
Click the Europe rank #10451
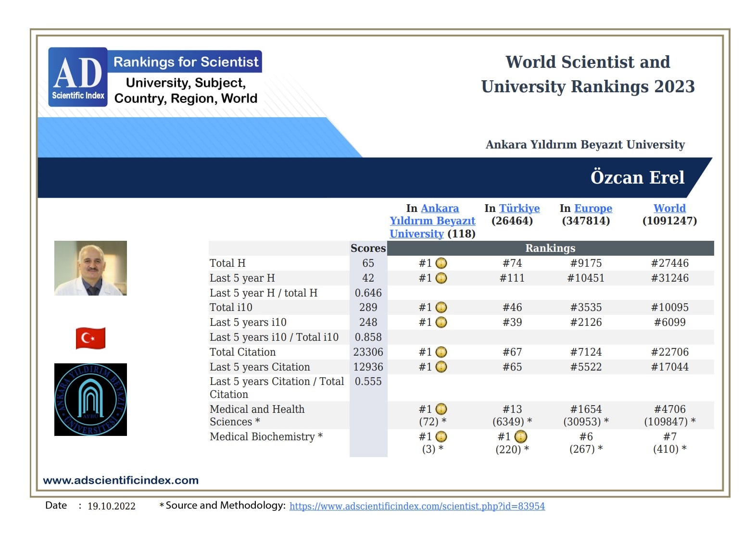(586, 278)
